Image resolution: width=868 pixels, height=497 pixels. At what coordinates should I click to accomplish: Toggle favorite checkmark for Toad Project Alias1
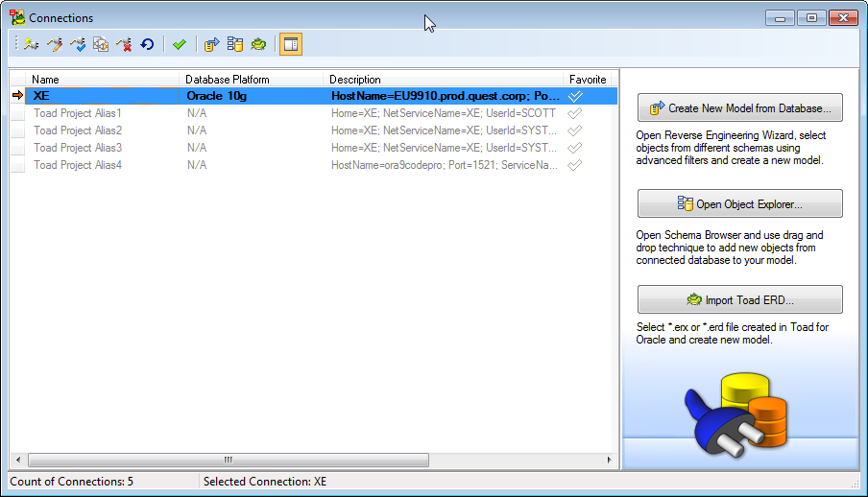point(575,113)
